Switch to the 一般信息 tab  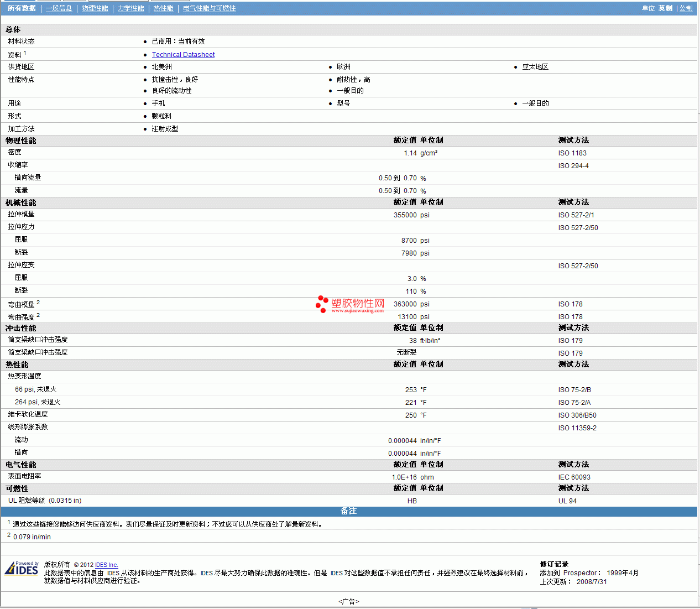59,8
